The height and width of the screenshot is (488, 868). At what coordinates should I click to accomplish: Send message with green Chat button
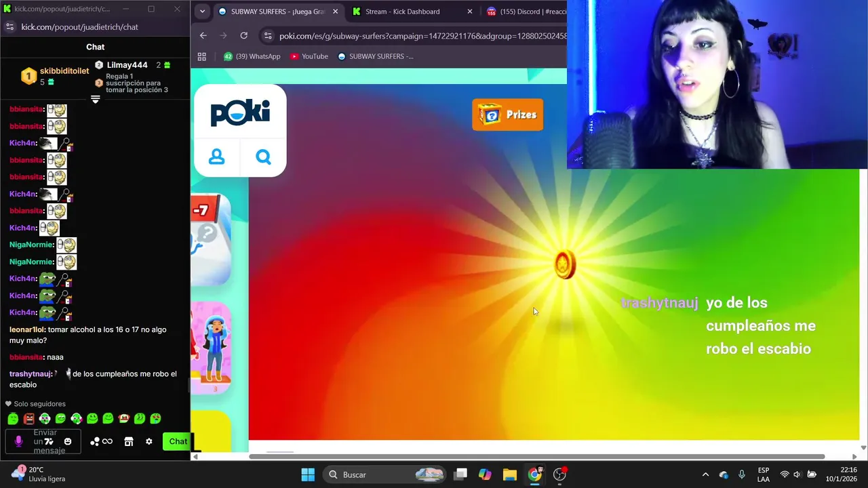[x=178, y=441]
